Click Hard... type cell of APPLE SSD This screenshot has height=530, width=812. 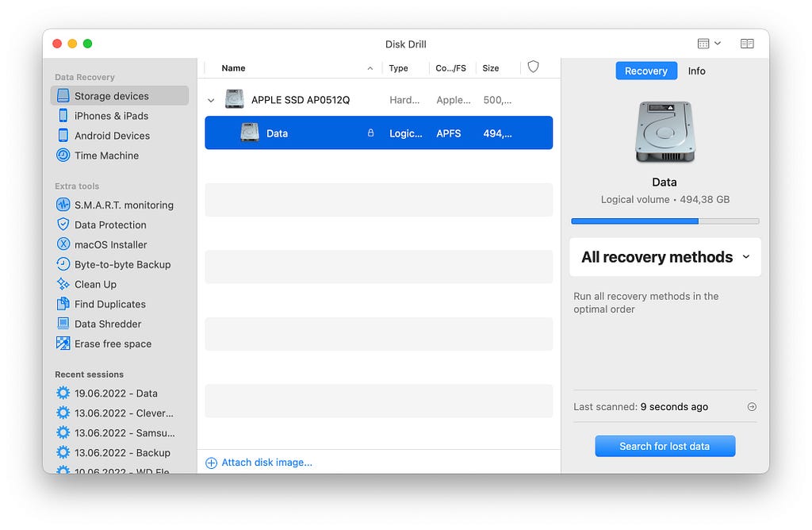[404, 100]
